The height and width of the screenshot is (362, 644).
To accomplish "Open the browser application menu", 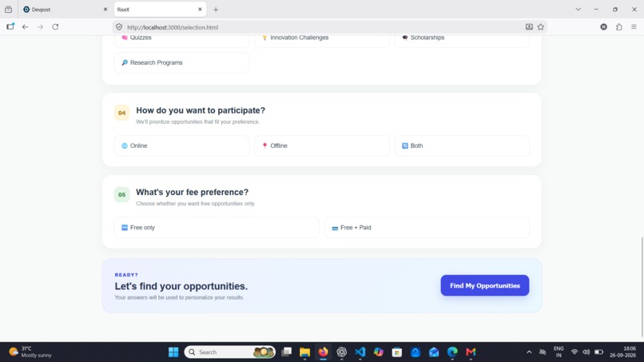I will (634, 26).
